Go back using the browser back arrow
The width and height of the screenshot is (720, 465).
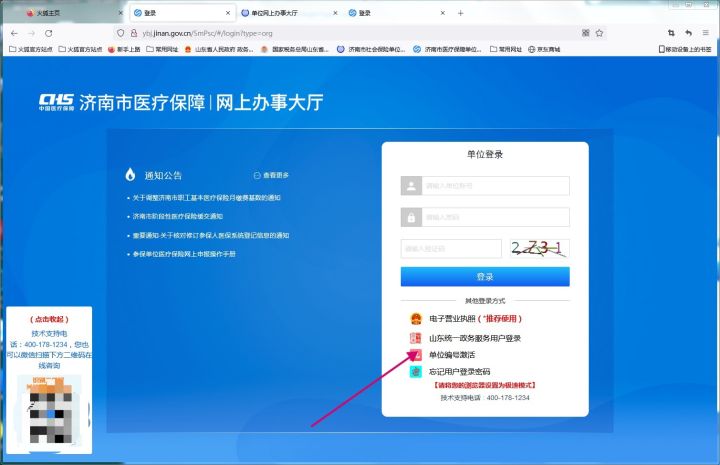(x=14, y=33)
